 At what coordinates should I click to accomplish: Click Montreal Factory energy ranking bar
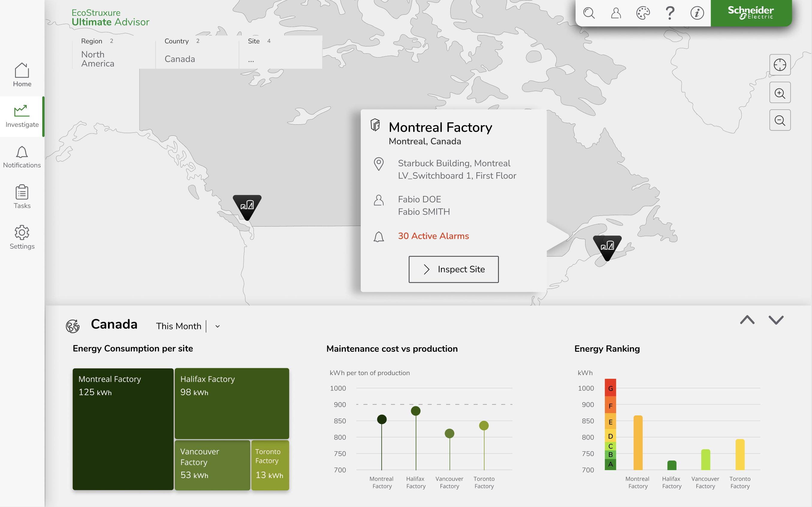[x=638, y=443]
